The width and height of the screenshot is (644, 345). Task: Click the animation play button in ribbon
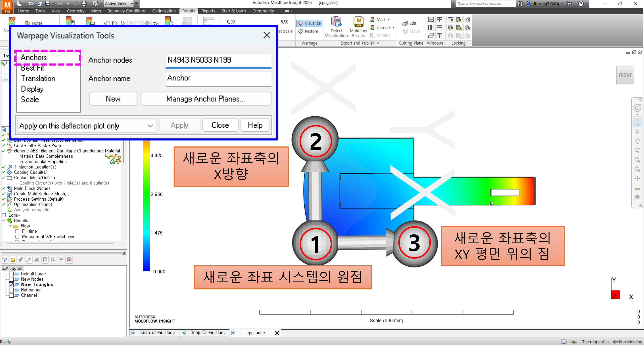click(123, 23)
